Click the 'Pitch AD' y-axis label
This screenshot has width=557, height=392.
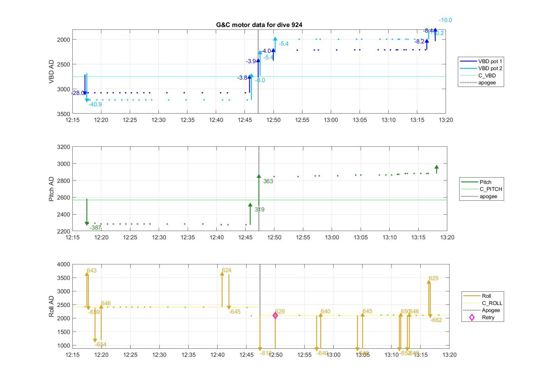51,189
